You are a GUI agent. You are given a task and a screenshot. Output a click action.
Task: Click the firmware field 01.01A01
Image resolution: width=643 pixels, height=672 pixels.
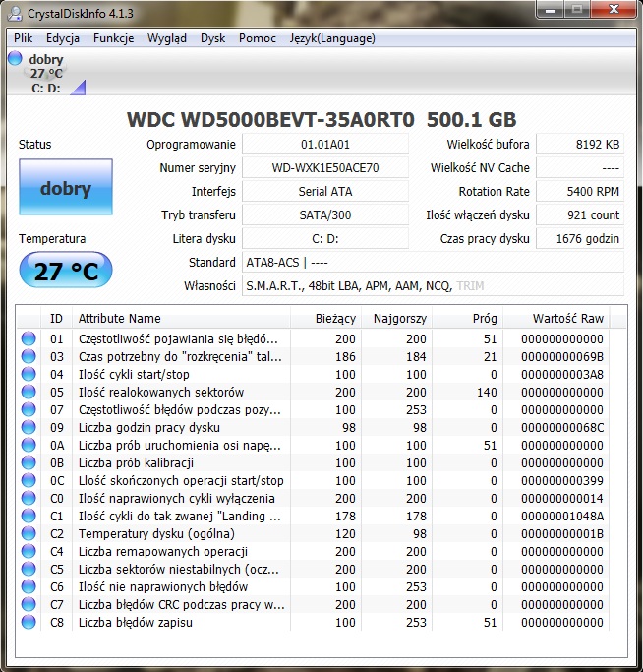325,144
